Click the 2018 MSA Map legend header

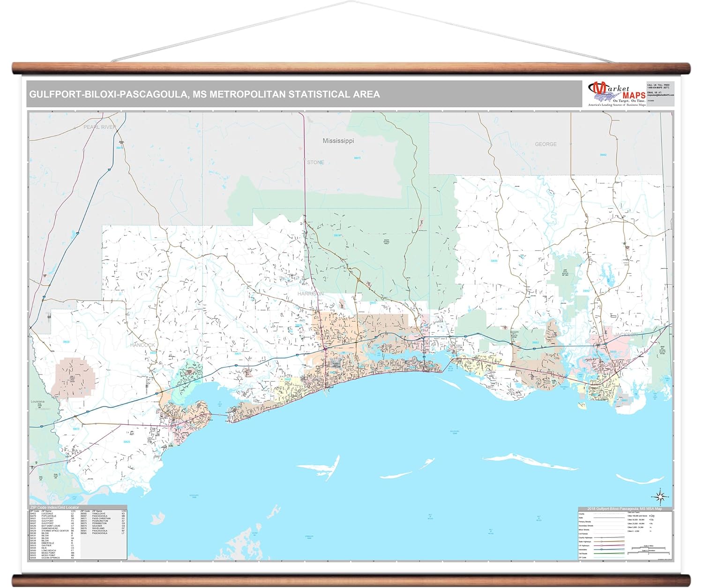(624, 509)
